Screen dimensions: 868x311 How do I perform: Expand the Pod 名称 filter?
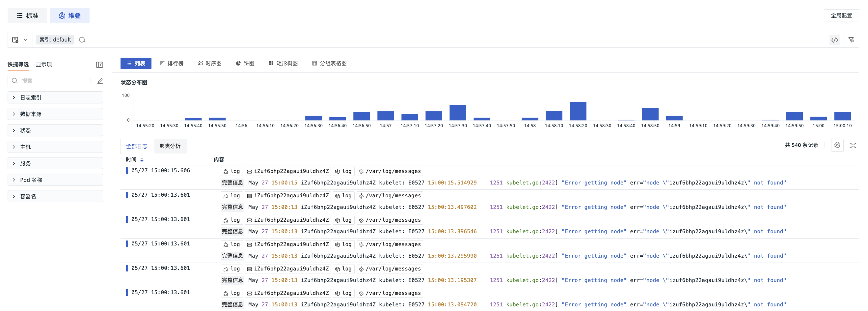(x=55, y=180)
